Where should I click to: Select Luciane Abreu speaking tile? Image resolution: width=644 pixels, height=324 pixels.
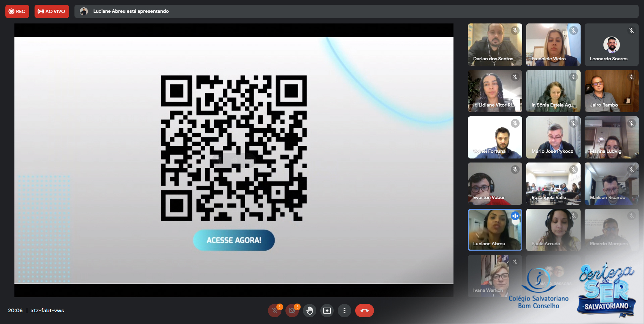click(x=495, y=230)
